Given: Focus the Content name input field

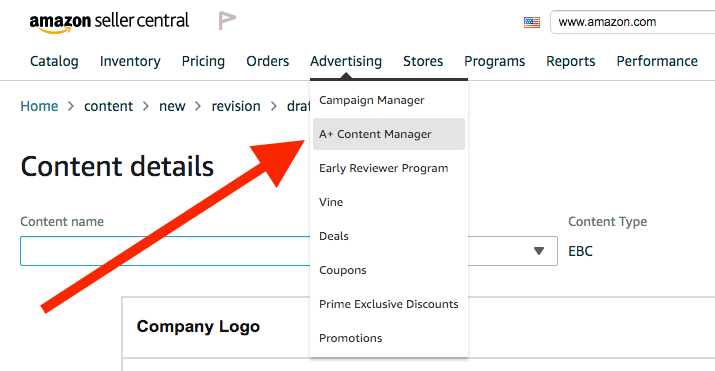Looking at the screenshot, I should (x=165, y=251).
